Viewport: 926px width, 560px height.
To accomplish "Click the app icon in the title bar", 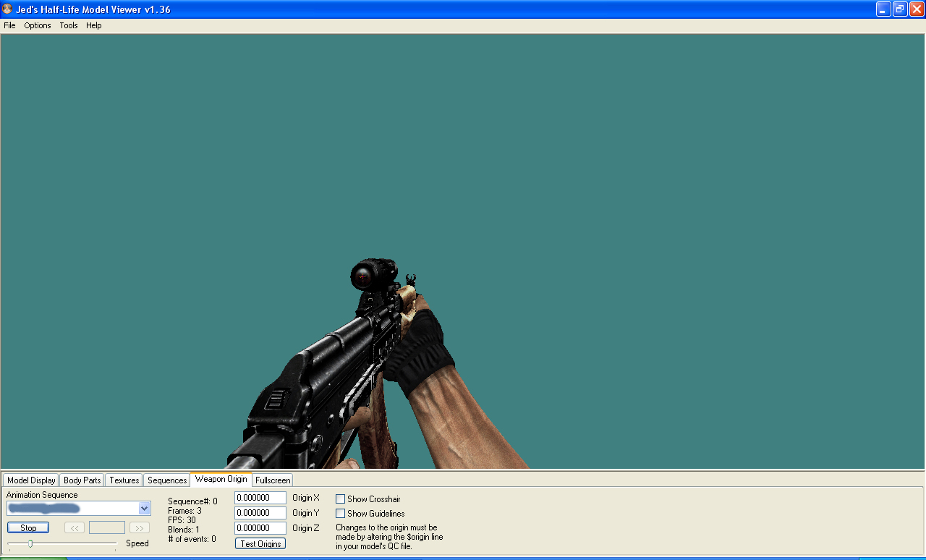I will tap(7, 9).
